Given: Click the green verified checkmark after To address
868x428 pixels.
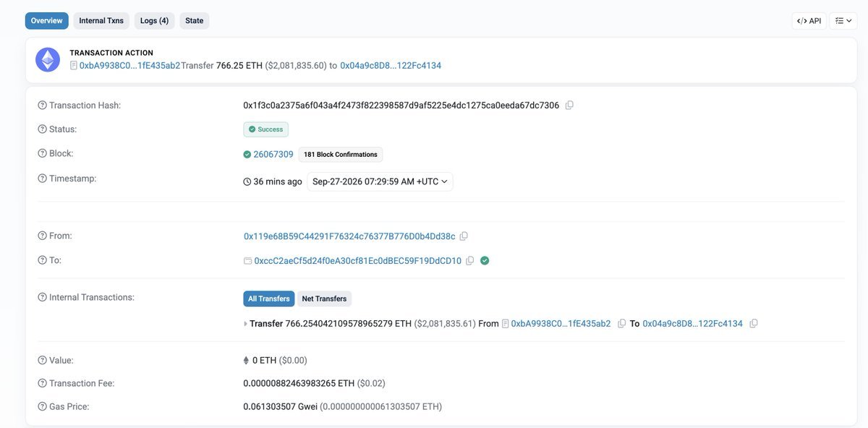Looking at the screenshot, I should pos(485,260).
